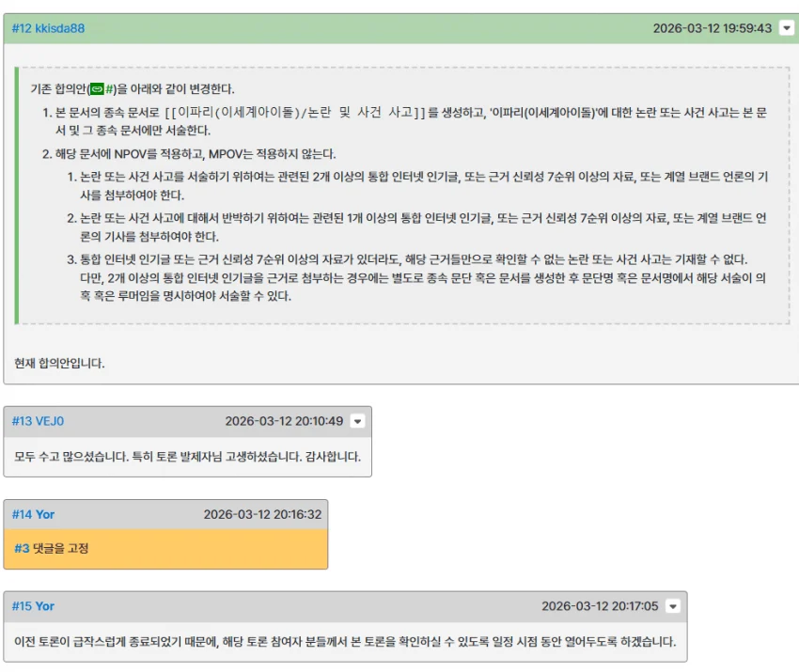Click timestamp 2026-03-12 19:59:43
The width and height of the screenshot is (799, 672).
click(x=713, y=28)
